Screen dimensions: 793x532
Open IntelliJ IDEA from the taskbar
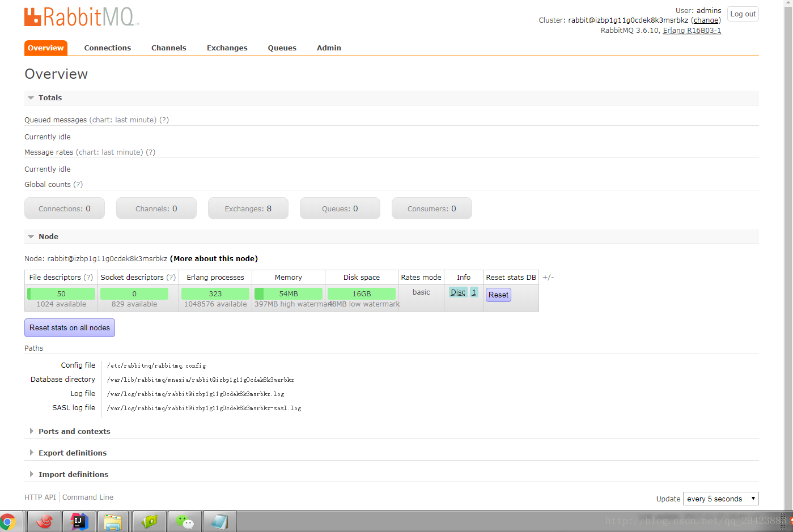(79, 521)
